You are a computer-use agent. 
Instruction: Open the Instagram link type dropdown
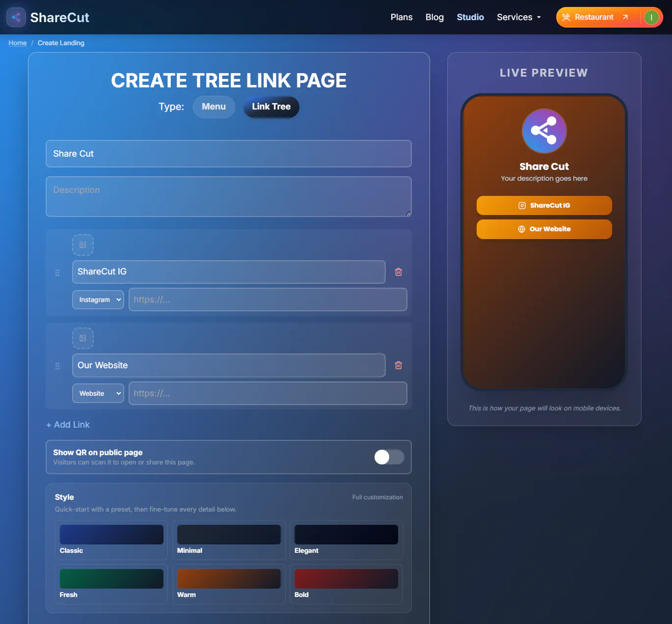click(98, 299)
